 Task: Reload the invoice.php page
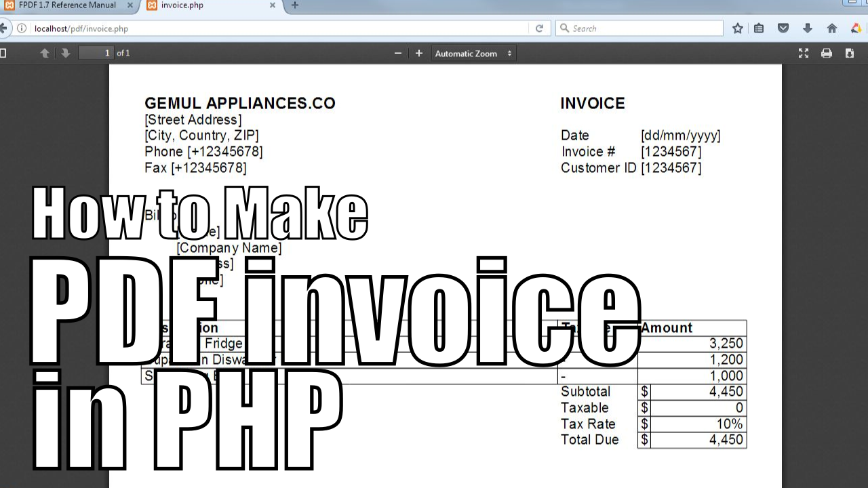[539, 28]
